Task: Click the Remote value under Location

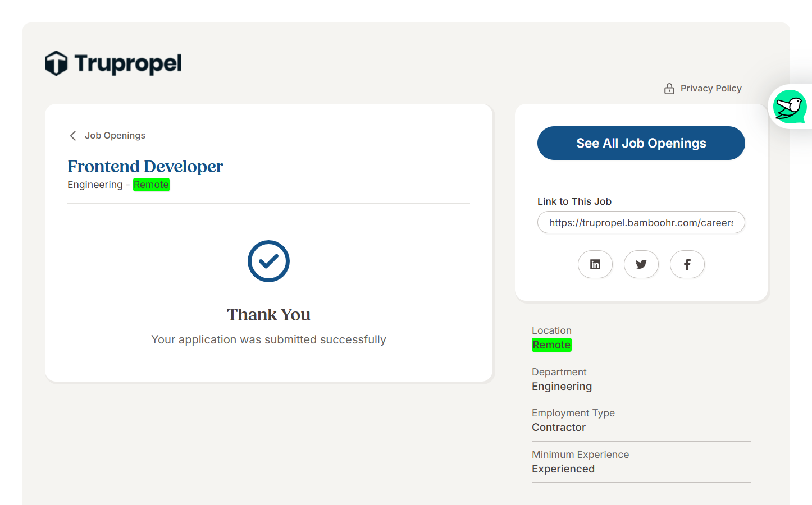Action: click(551, 345)
